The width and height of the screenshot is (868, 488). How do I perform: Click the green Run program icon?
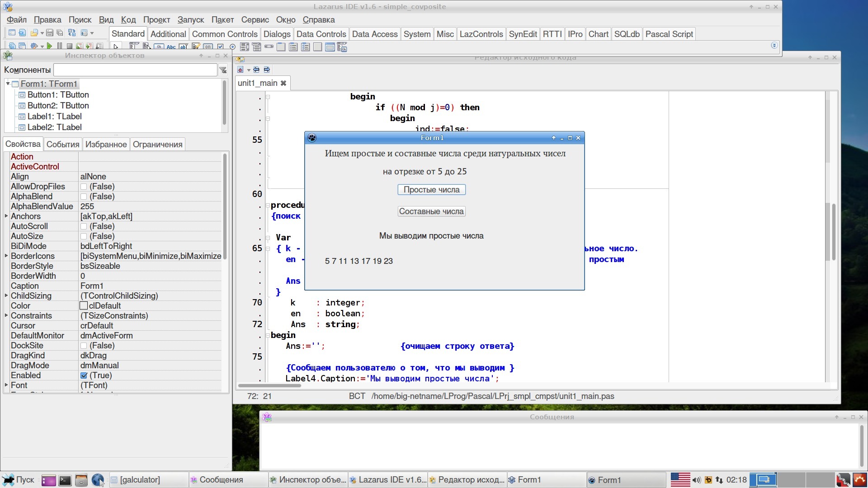pos(49,46)
